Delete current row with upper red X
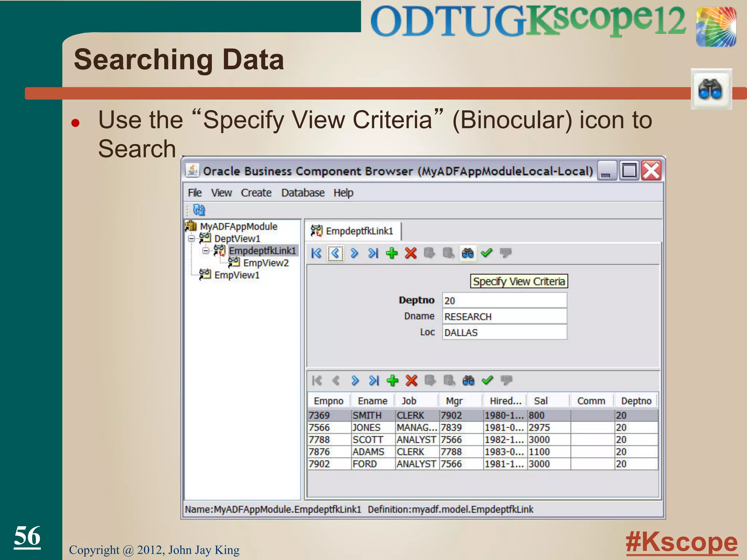Screen dimensions: 747x560 pos(411,253)
